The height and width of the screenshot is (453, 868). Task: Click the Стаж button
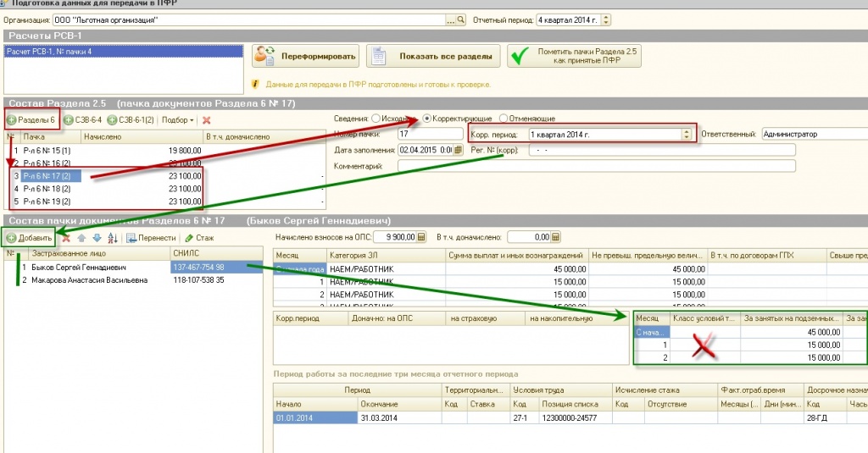[199, 238]
